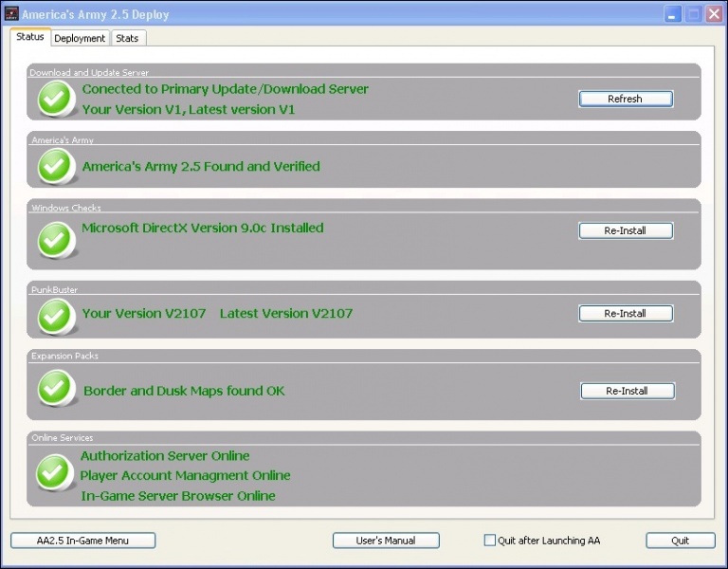Click text Latest Version V2107
Image resolution: width=728 pixels, height=569 pixels.
click(286, 314)
